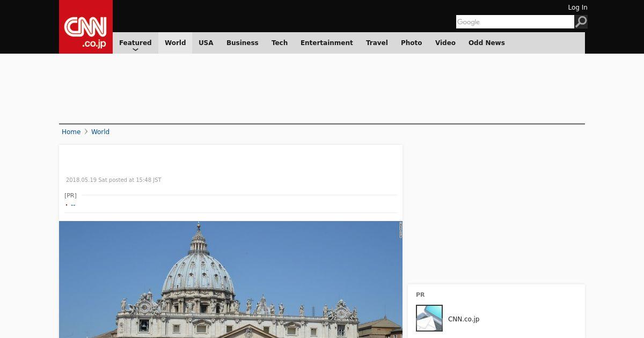Click the posted date 2018.05.19 text
Image resolution: width=644 pixels, height=338 pixels.
tap(113, 180)
